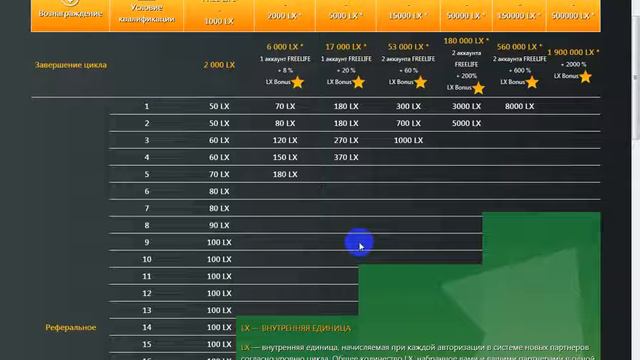This screenshot has height=360, width=640.
Task: Click the '50000 LX *' column header
Action: 466,16
